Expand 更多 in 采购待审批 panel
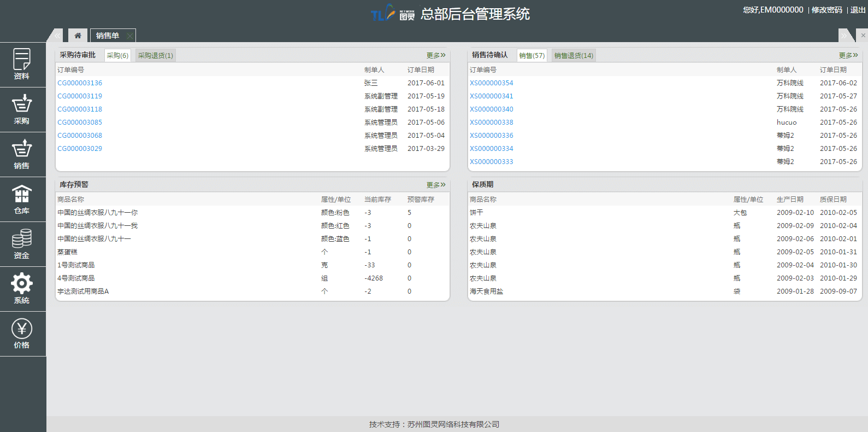 [435, 55]
